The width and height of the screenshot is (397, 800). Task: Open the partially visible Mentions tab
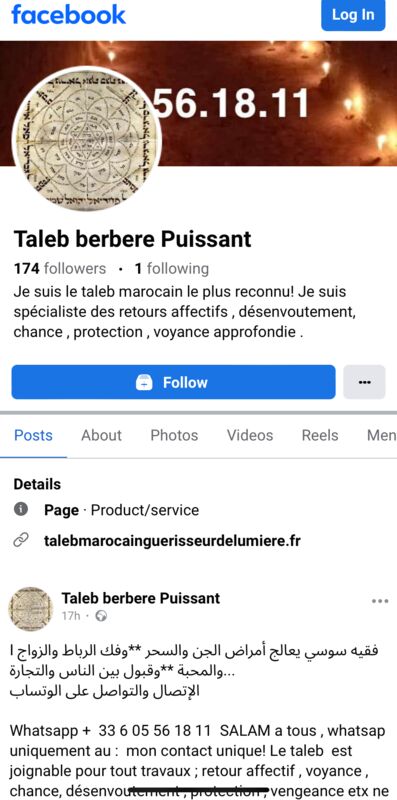point(382,435)
